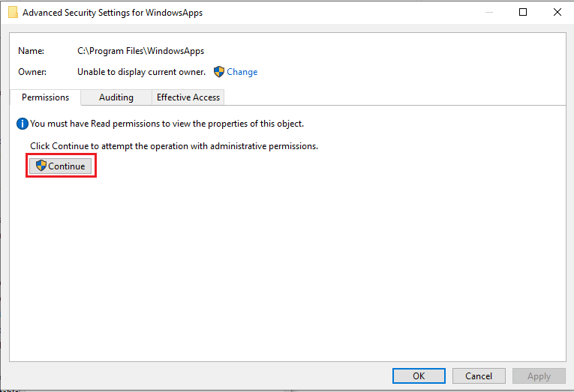This screenshot has height=392, width=574.
Task: Click the C:\Program Files\WindowsApps path text
Action: (x=141, y=51)
